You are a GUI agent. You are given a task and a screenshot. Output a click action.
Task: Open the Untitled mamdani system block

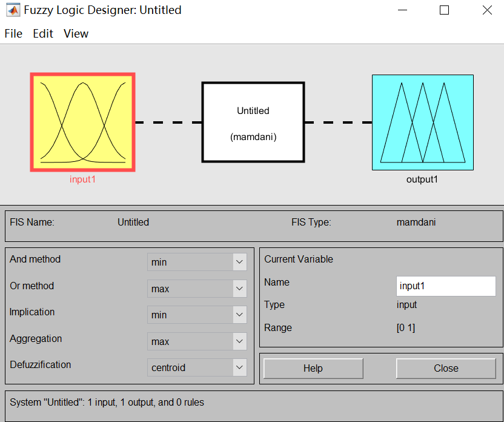[x=253, y=121]
